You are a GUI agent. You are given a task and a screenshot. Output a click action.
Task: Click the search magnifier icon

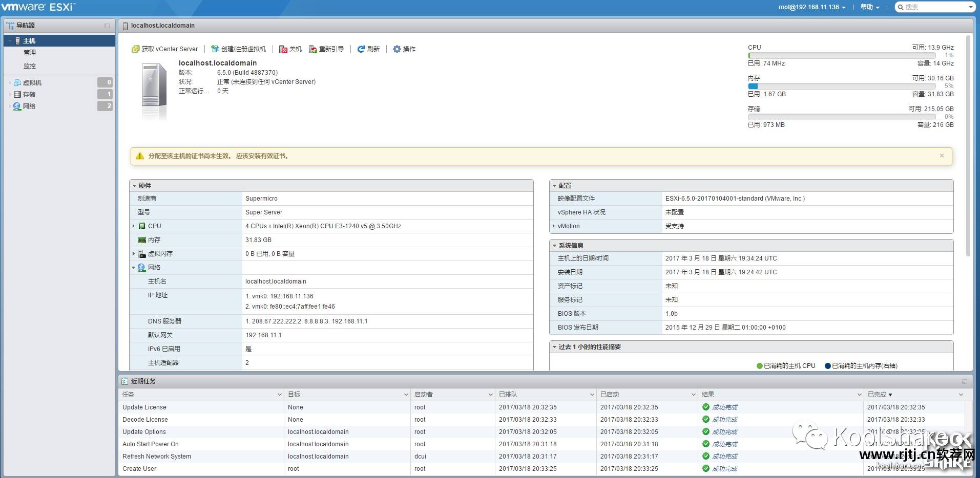tap(901, 7)
